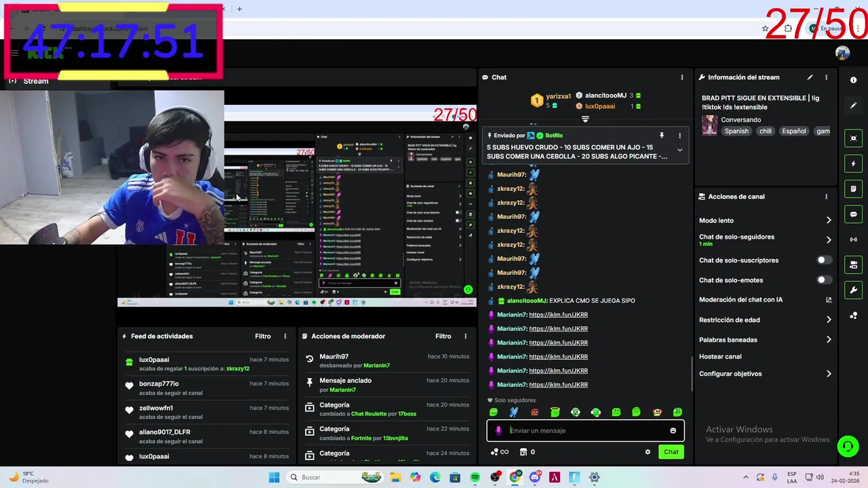Viewport: 868px width, 488px height.
Task: Select the red angry emote in quick row
Action: tap(534, 412)
